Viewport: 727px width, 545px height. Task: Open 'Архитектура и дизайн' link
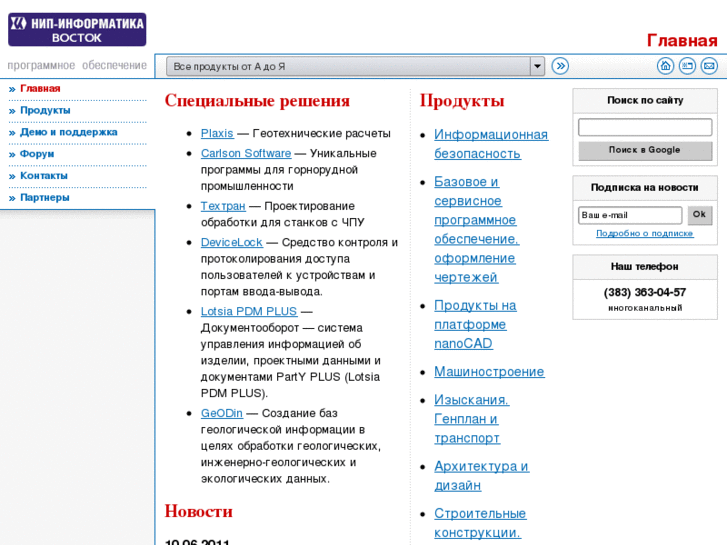(x=481, y=476)
